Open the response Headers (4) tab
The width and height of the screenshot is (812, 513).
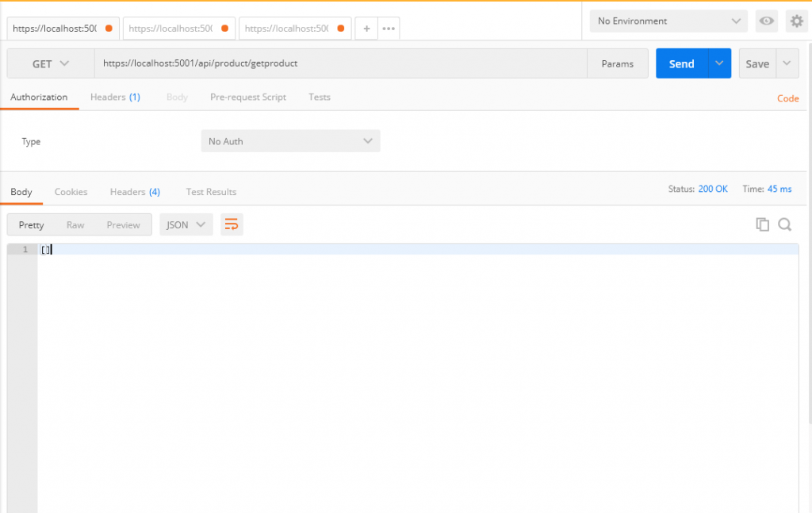coord(135,192)
